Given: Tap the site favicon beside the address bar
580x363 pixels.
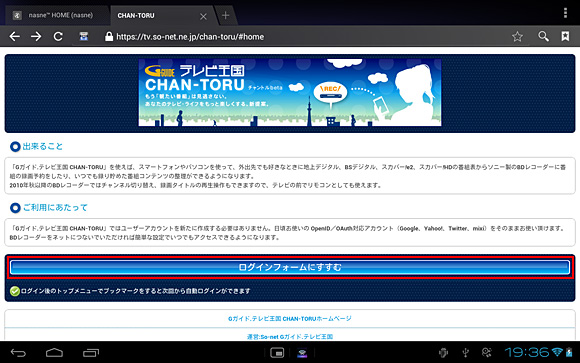Looking at the screenshot, I should [84, 36].
